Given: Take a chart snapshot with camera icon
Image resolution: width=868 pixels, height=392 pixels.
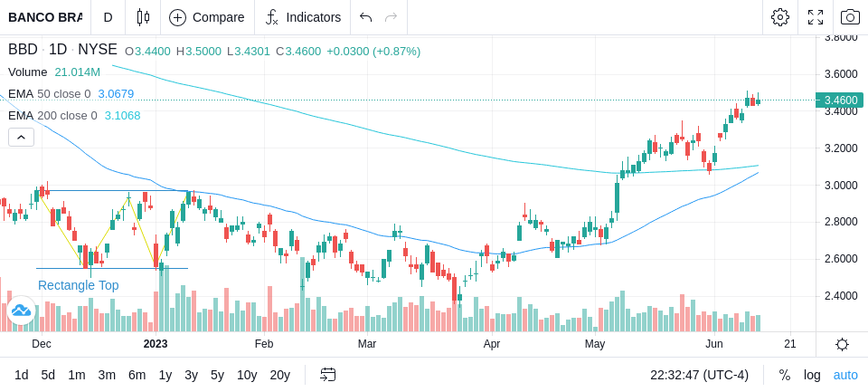Looking at the screenshot, I should tap(850, 17).
